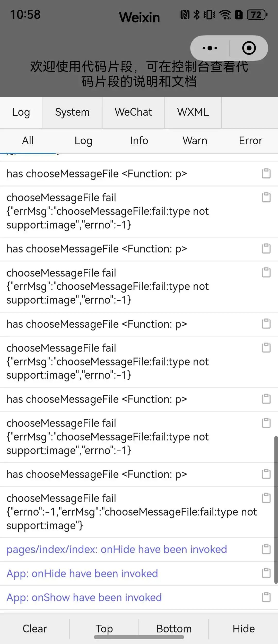Tap the circular close mini program icon
The width and height of the screenshot is (278, 644).
(249, 48)
